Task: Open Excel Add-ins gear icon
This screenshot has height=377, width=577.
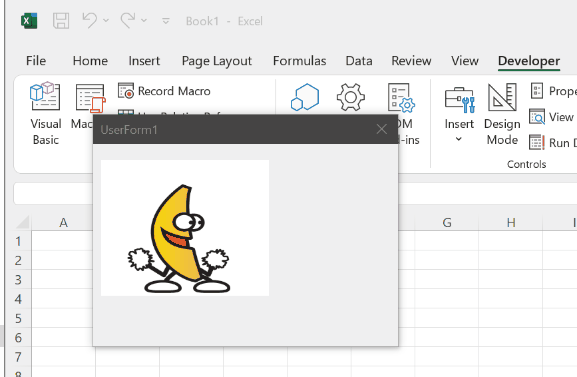Action: 351,97
